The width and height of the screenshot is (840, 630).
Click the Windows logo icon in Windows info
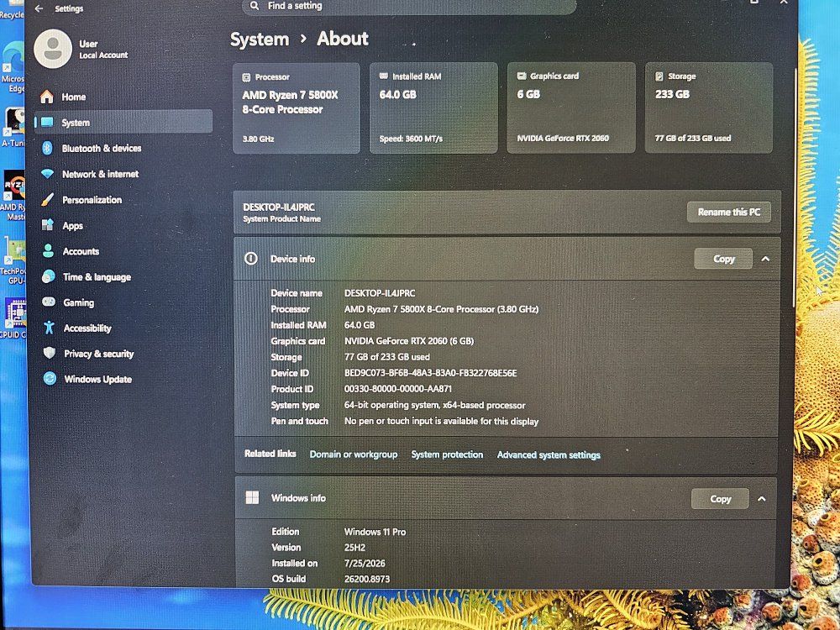coord(252,497)
